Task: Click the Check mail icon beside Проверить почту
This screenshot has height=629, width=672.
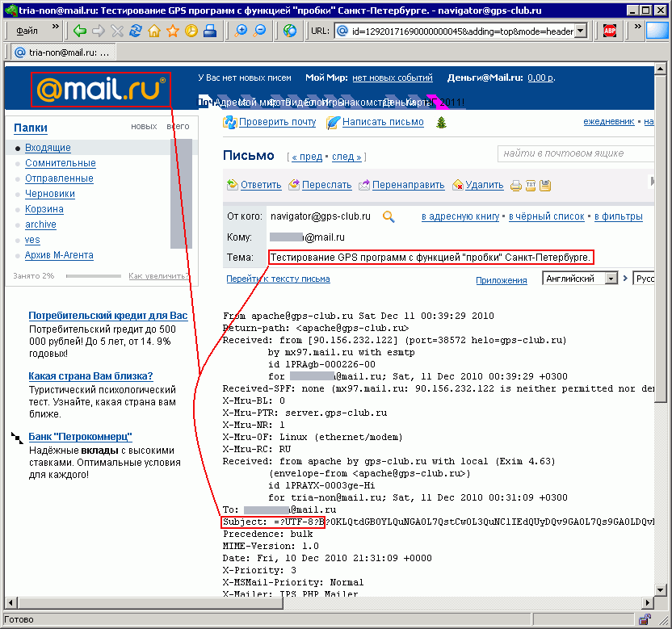Action: [229, 122]
